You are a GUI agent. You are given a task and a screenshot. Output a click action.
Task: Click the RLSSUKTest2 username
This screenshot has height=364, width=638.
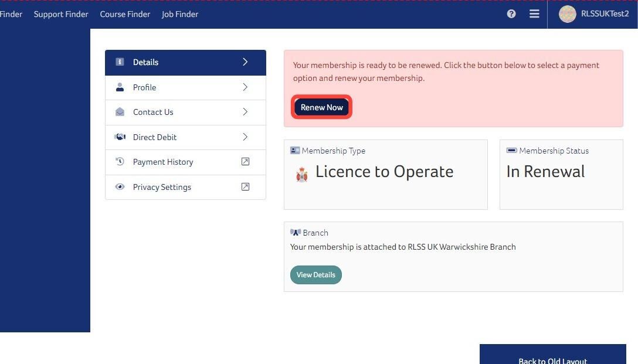click(605, 13)
